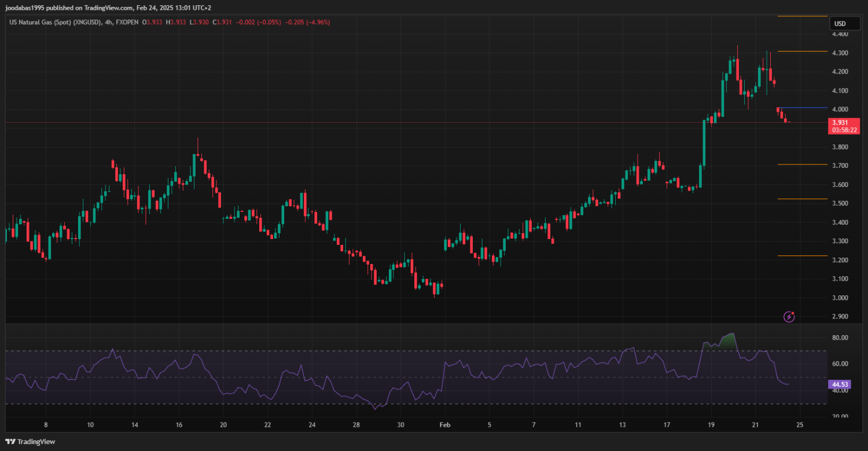Click the 2.900 price axis label
868x451 pixels.
pyautogui.click(x=840, y=317)
